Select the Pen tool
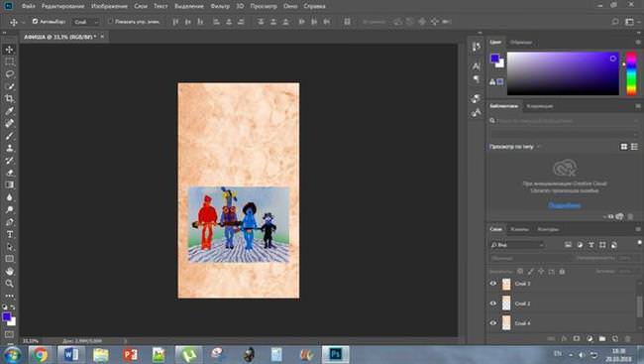The image size is (644, 364). [9, 222]
